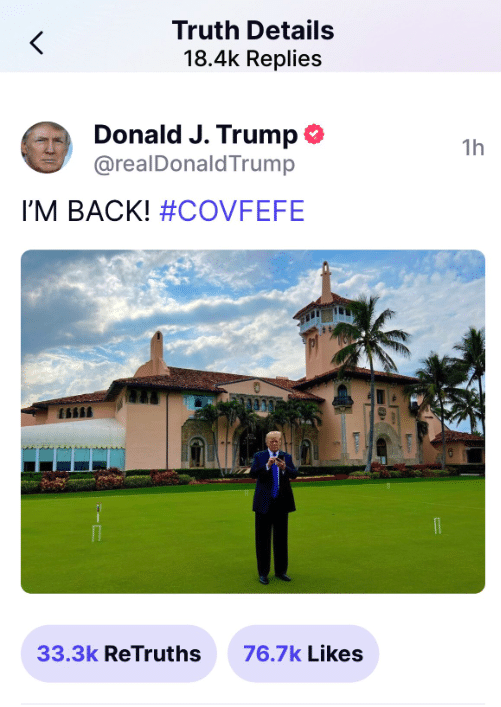The width and height of the screenshot is (501, 707).
Task: Click the 33.3k number in the ReTruths pill
Action: 67,653
